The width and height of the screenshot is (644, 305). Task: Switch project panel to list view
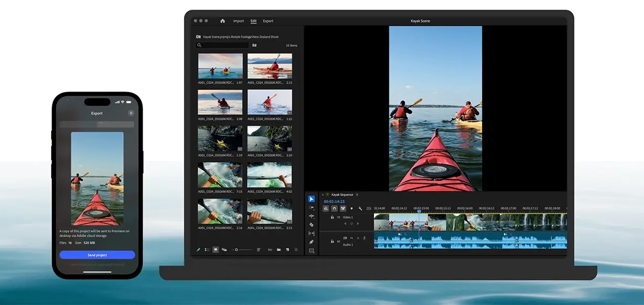click(207, 250)
